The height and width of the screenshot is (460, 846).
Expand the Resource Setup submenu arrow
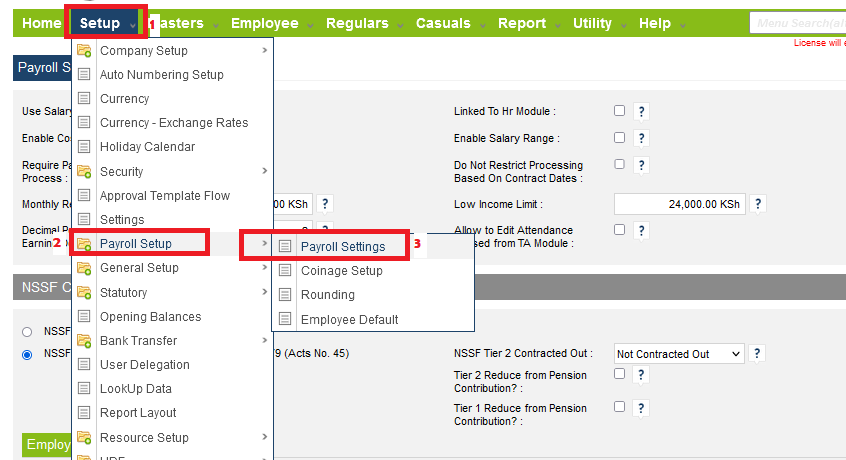point(264,437)
